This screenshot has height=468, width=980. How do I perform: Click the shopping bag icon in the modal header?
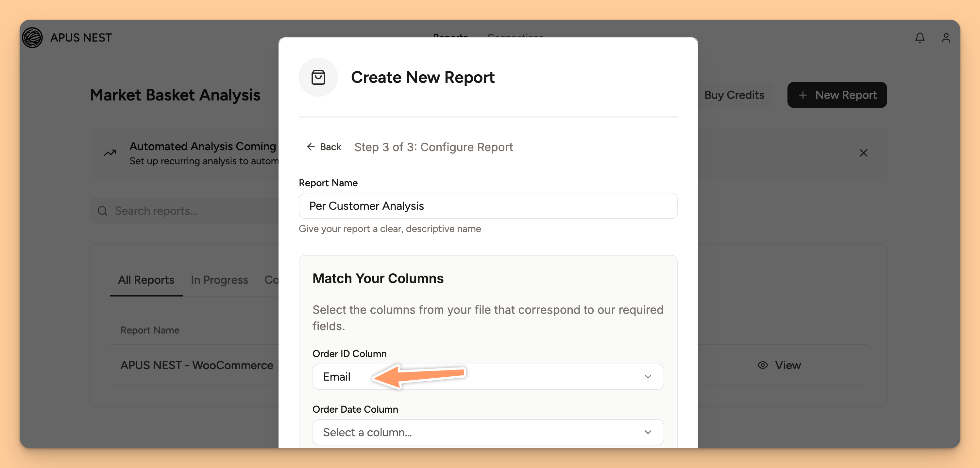point(318,77)
